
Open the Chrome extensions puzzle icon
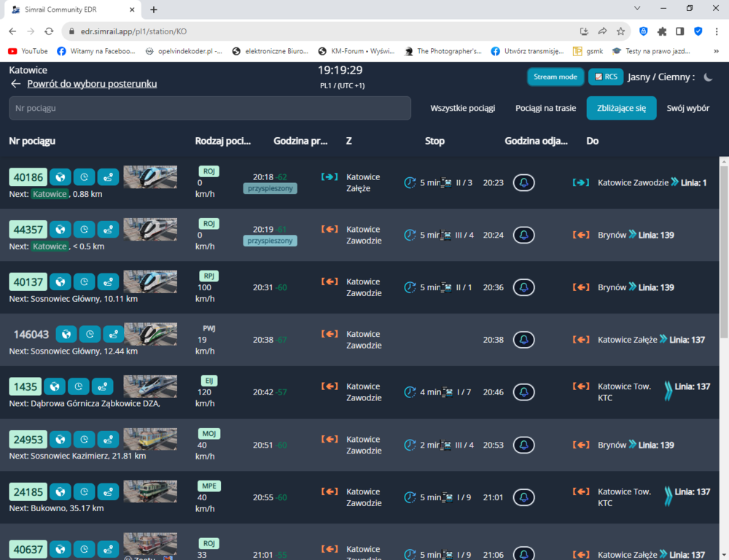tap(662, 31)
